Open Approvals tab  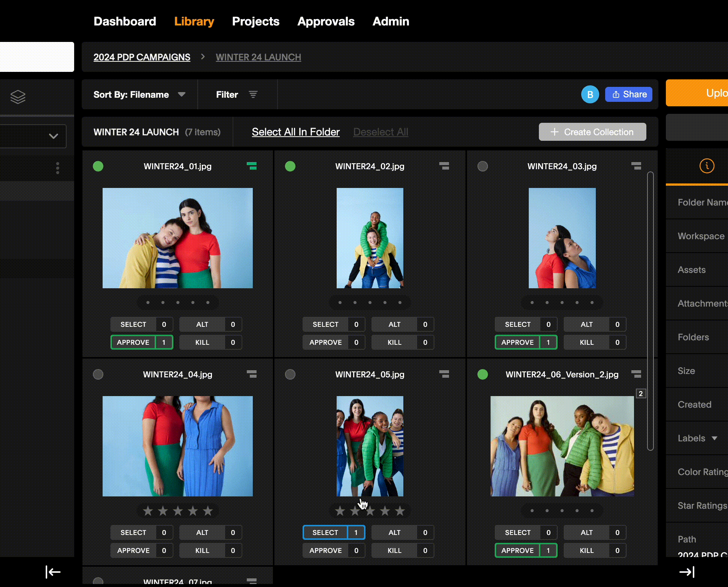pyautogui.click(x=326, y=21)
